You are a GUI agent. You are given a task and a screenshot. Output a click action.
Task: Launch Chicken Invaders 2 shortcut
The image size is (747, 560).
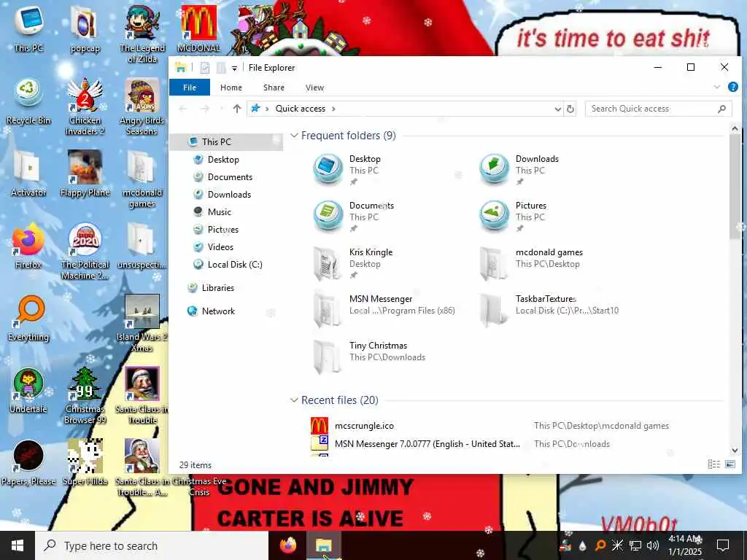[x=85, y=107]
